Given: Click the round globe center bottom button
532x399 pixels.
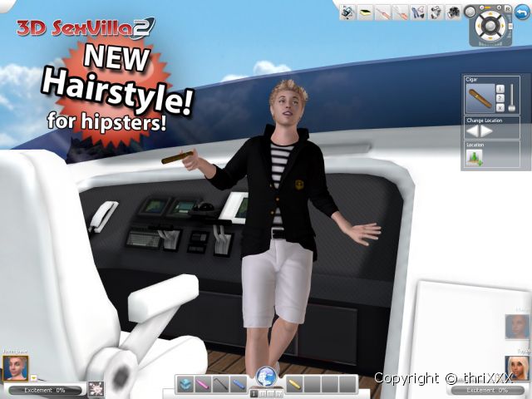Looking at the screenshot, I should [266, 377].
